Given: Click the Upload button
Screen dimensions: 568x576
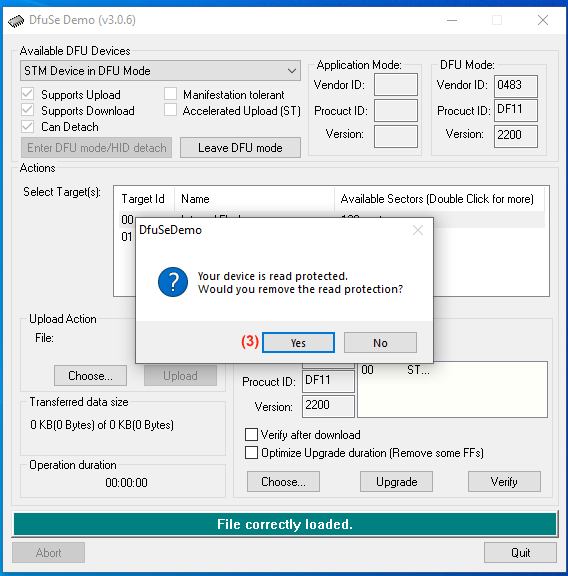Looking at the screenshot, I should click(x=180, y=375).
